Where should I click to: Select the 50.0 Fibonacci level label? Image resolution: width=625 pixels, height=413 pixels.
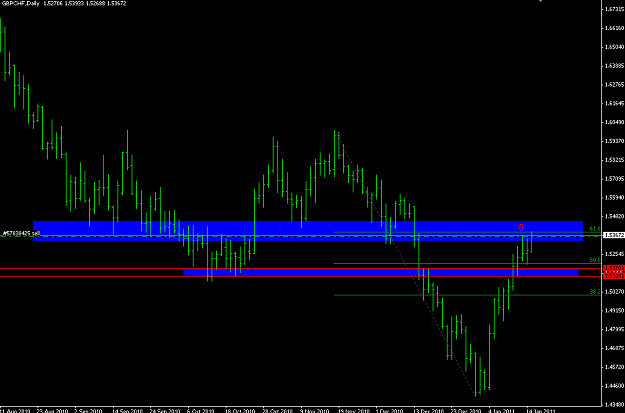click(x=594, y=260)
